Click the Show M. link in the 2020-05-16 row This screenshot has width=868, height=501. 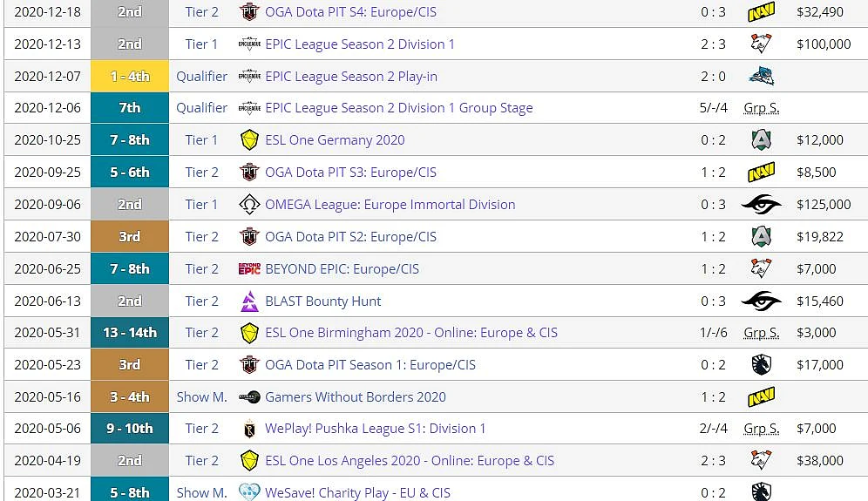tap(201, 397)
